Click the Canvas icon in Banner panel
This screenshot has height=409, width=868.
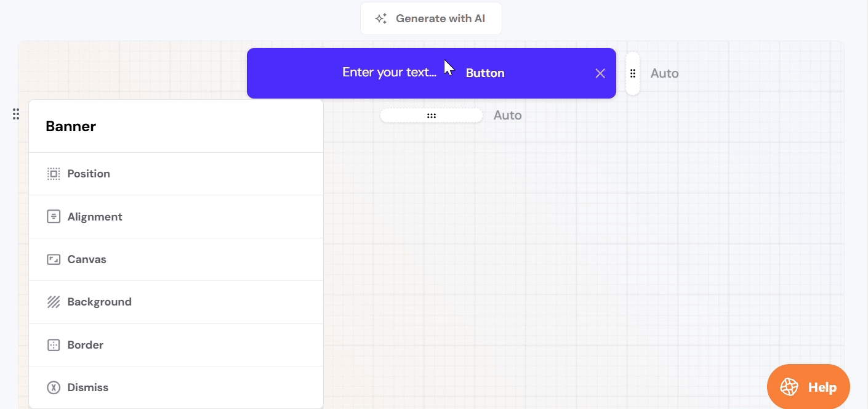point(54,259)
